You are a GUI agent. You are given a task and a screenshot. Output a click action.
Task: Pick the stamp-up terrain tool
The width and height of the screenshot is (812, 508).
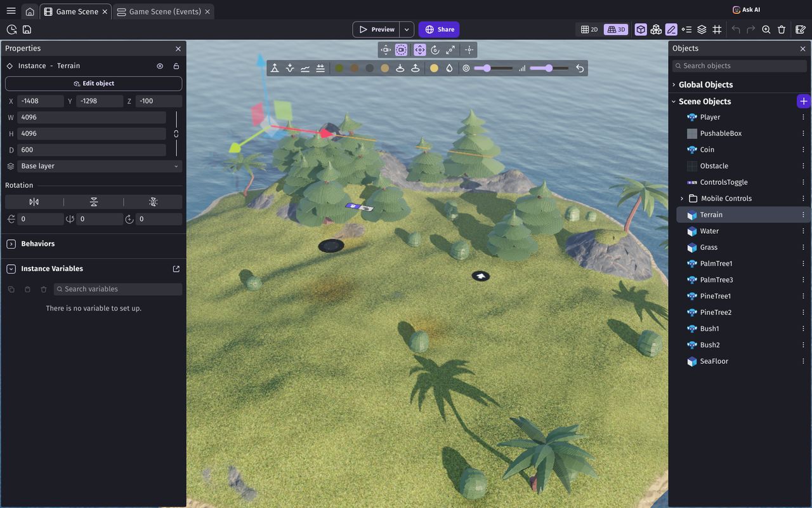pos(416,68)
